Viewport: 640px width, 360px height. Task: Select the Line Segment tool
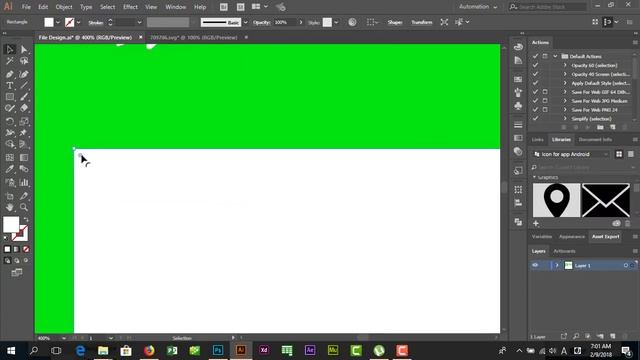24,86
